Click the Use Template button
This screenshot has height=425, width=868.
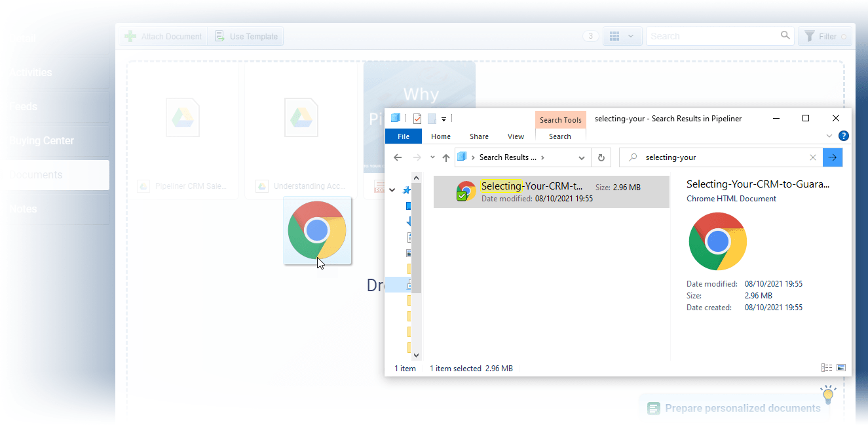[246, 37]
